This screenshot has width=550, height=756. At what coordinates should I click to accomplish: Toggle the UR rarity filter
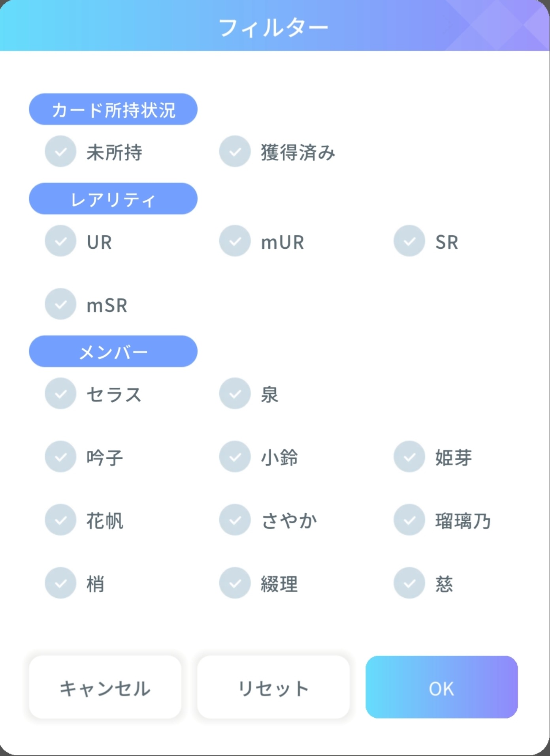pyautogui.click(x=60, y=241)
